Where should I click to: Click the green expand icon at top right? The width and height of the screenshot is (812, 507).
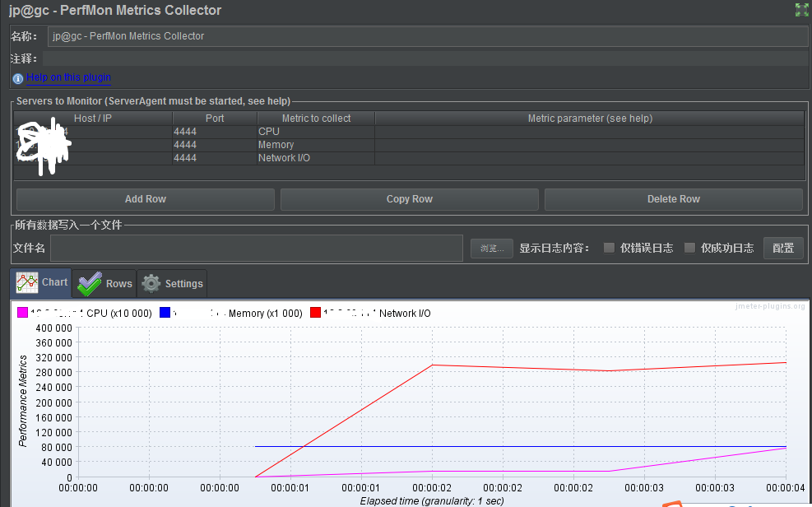[x=801, y=10]
